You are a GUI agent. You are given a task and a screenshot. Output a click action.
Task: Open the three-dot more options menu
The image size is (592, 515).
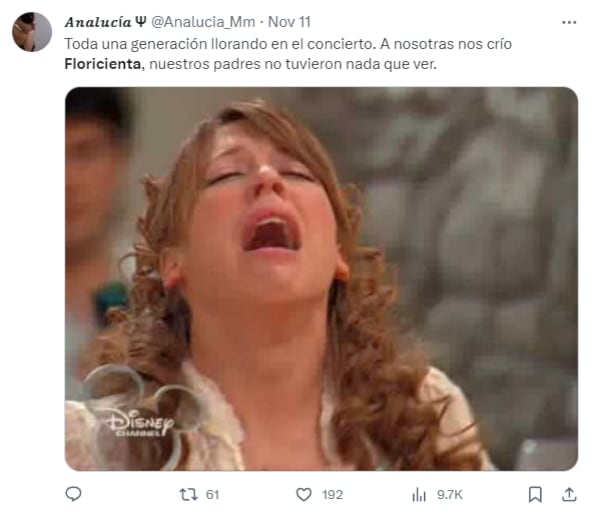point(569,23)
